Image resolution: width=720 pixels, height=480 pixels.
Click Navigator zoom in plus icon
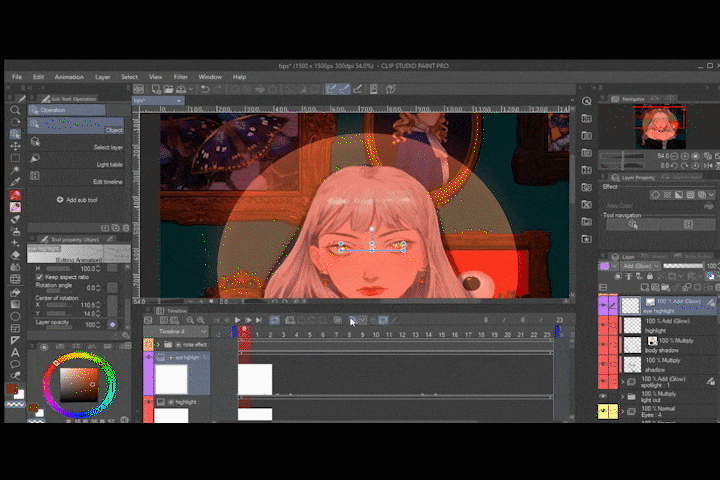[685, 156]
